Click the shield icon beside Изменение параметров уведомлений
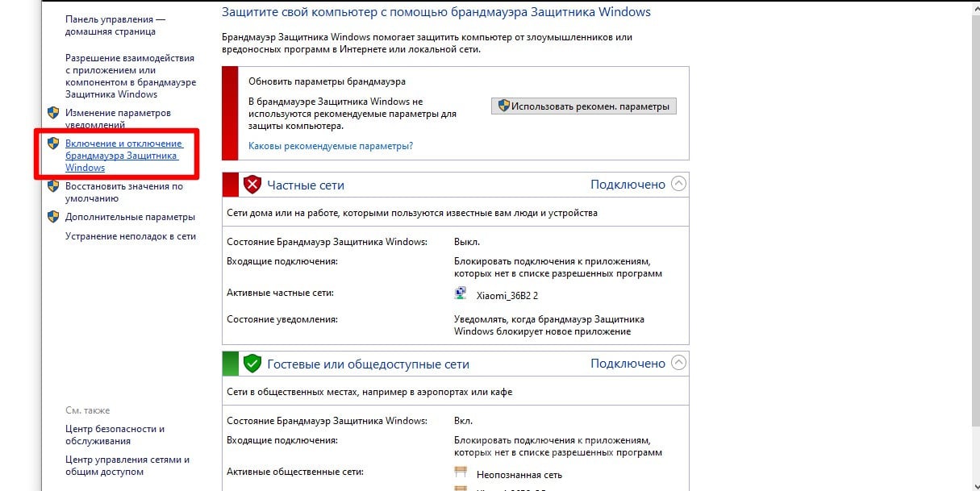The image size is (980, 491). pos(53,113)
